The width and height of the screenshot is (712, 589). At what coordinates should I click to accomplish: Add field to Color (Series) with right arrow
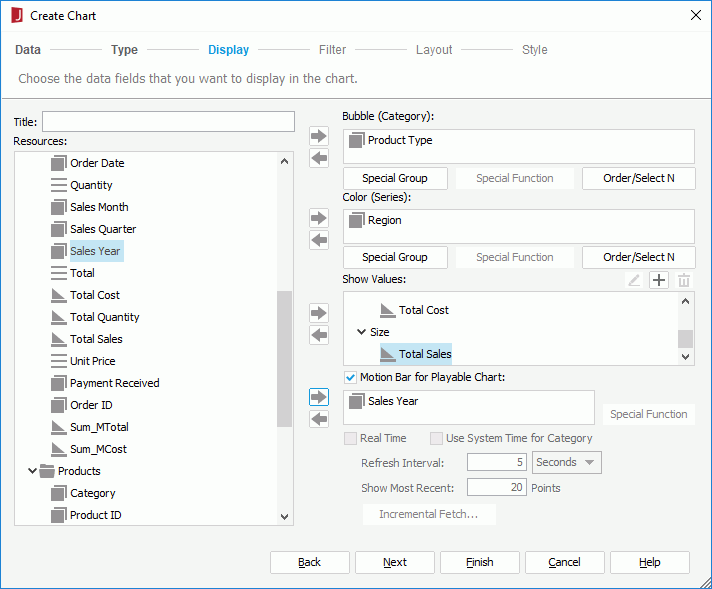click(319, 218)
